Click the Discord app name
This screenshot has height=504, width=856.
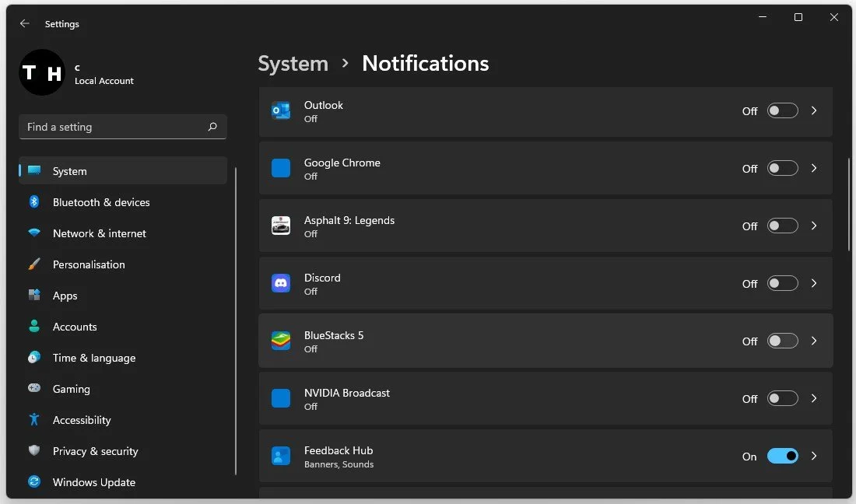click(x=322, y=278)
